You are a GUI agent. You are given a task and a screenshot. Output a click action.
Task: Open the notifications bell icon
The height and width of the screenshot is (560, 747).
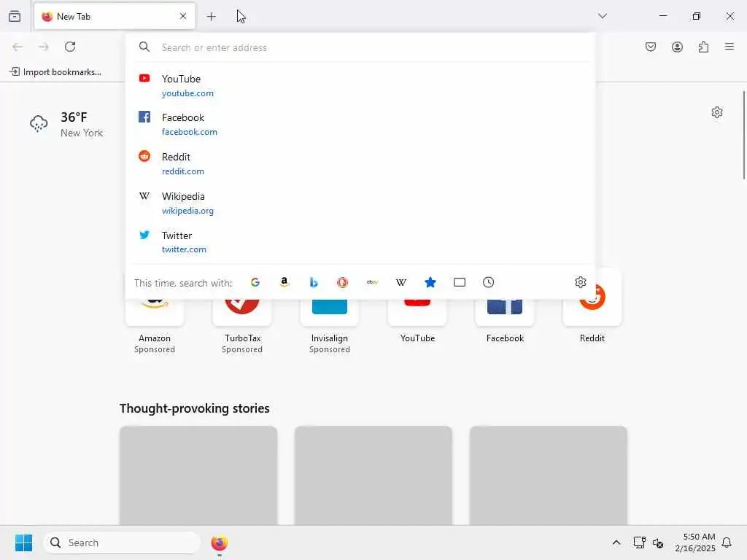tap(727, 542)
